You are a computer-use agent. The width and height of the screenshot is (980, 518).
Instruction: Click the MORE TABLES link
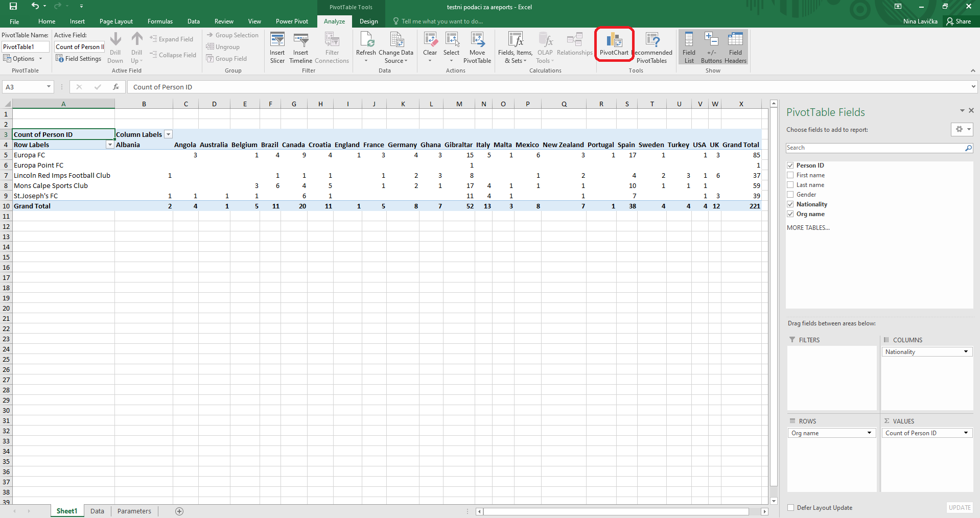click(808, 228)
